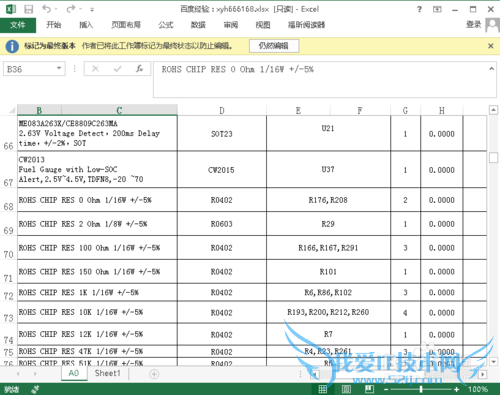Click the zoom slider handle
This screenshot has width=500, height=395.
421,389
